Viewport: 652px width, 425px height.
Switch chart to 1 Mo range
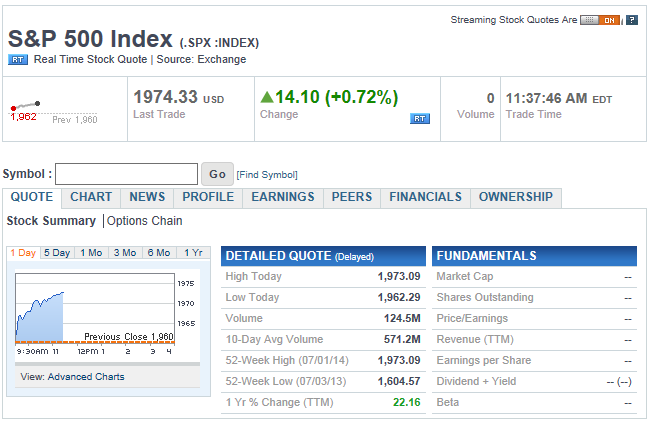[x=91, y=253]
